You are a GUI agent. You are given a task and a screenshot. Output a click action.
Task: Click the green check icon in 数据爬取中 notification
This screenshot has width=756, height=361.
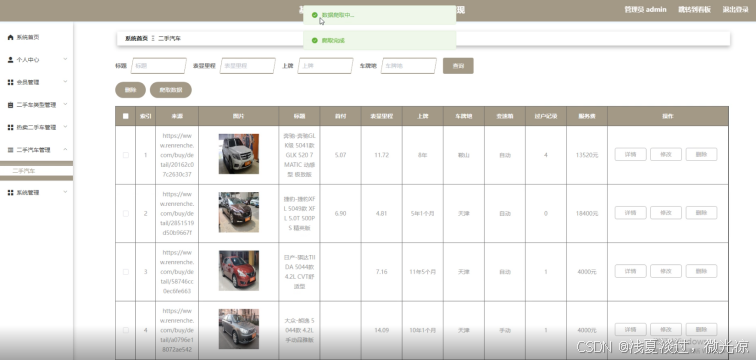click(315, 15)
